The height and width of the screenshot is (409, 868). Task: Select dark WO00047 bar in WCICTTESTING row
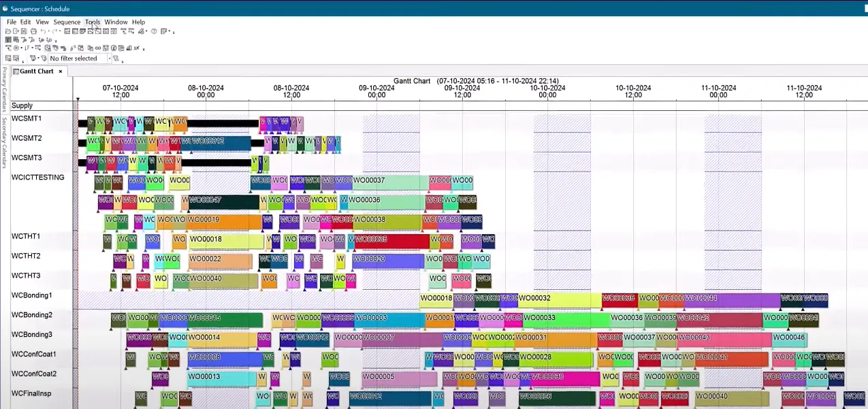pos(224,202)
